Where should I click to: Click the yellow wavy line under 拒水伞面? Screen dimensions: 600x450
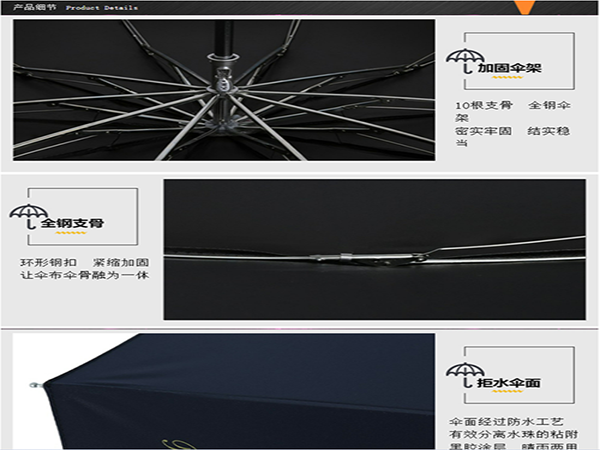point(509,393)
